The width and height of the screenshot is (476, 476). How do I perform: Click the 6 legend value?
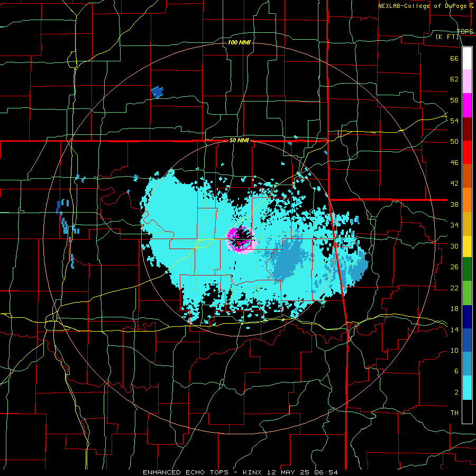456,371
